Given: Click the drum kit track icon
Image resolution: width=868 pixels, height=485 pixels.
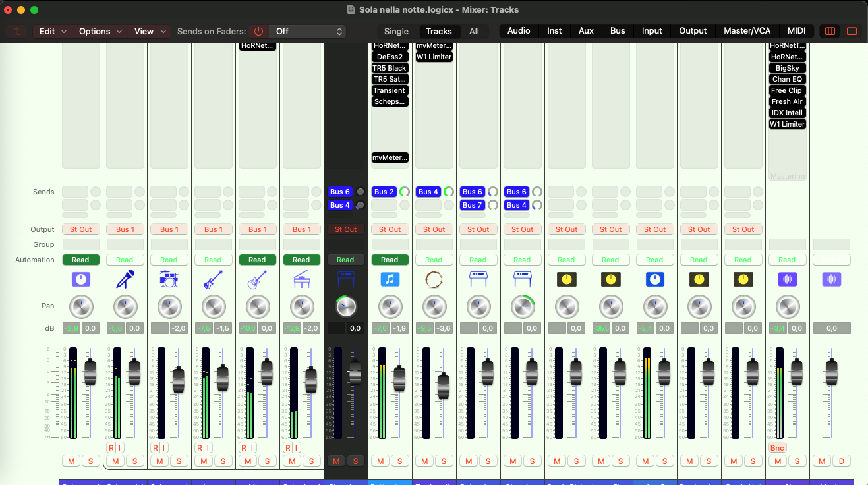Looking at the screenshot, I should (x=169, y=279).
